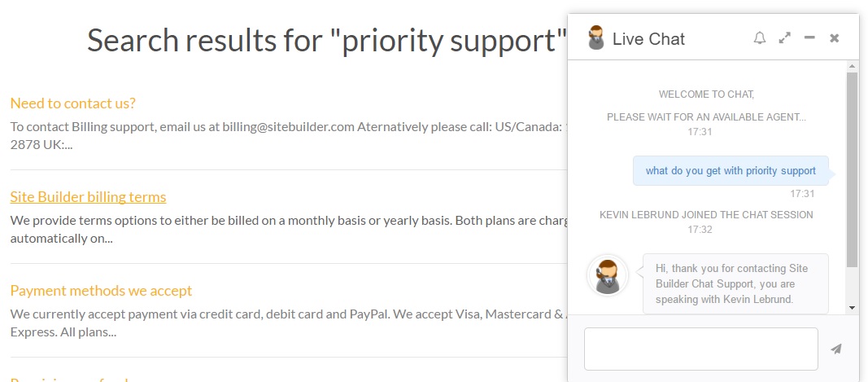This screenshot has height=382, width=868.
Task: Click the notification bell icon in Live Chat
Action: [x=760, y=37]
